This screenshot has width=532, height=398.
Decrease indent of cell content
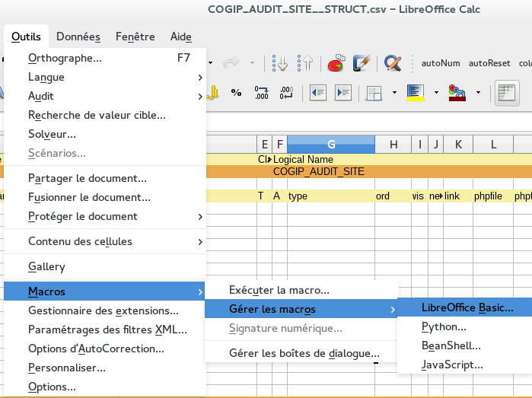pos(318,92)
